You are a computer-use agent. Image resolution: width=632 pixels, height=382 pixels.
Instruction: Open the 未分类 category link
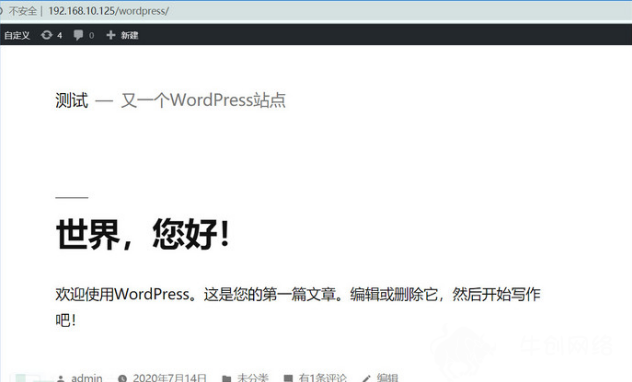253,378
